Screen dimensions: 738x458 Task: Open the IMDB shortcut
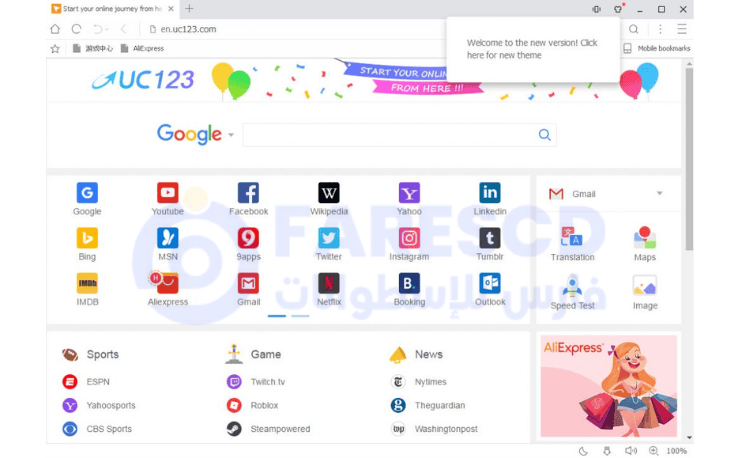(x=87, y=283)
